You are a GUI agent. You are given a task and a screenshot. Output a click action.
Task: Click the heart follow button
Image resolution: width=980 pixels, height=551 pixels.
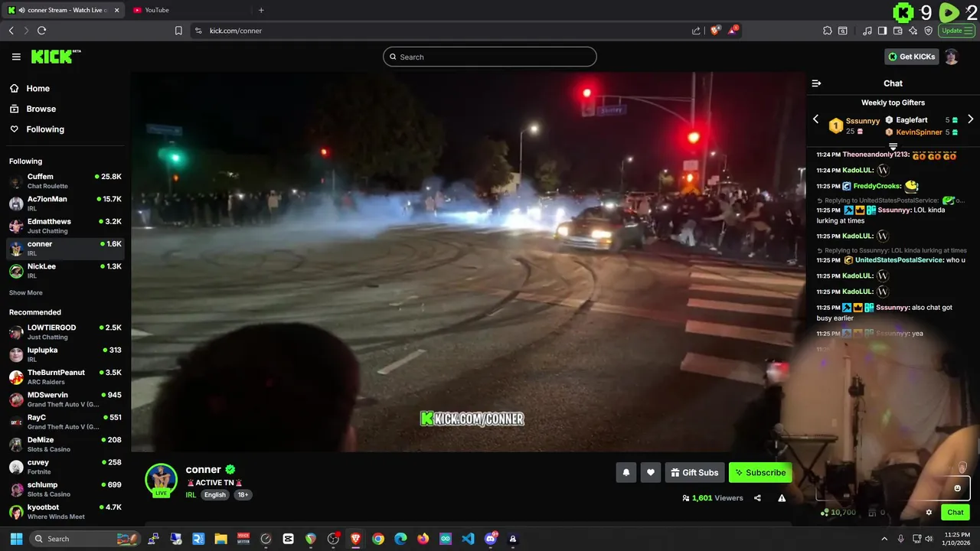(650, 472)
